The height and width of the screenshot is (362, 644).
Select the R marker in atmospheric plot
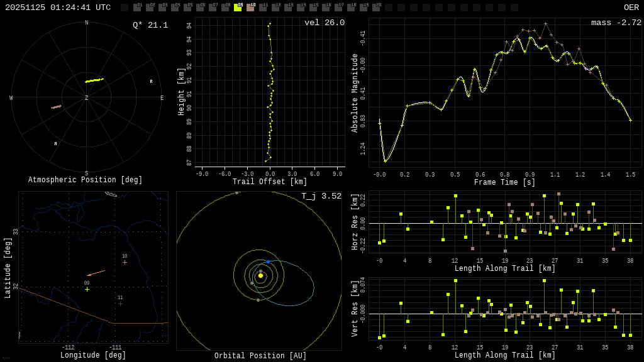tap(151, 82)
